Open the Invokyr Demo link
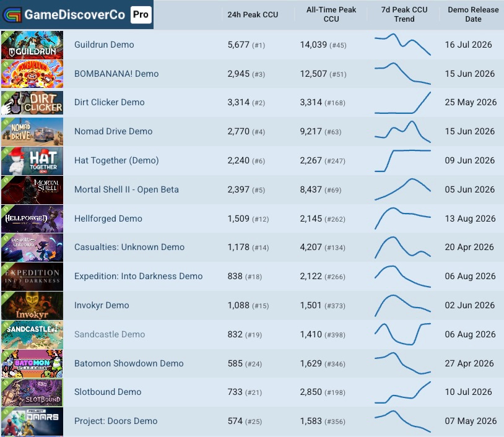This screenshot has height=437, width=504. click(102, 305)
